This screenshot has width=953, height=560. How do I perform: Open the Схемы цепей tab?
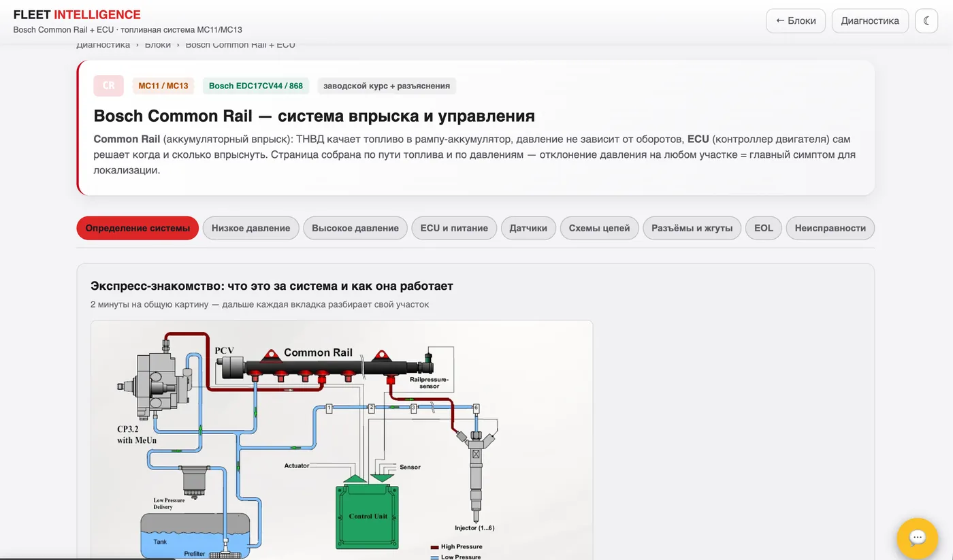pyautogui.click(x=599, y=228)
